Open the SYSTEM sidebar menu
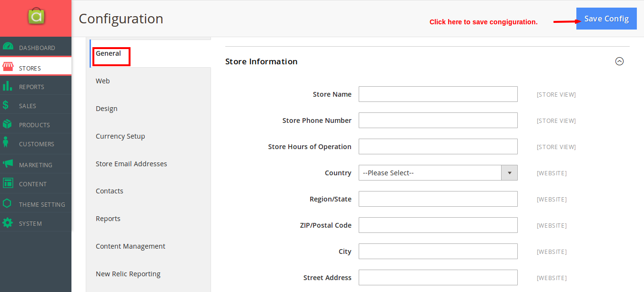Image resolution: width=644 pixels, height=292 pixels. [36, 223]
